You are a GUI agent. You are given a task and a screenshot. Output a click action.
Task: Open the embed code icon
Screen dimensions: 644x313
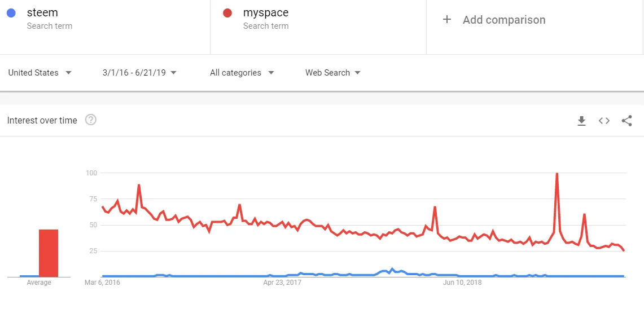tap(604, 121)
